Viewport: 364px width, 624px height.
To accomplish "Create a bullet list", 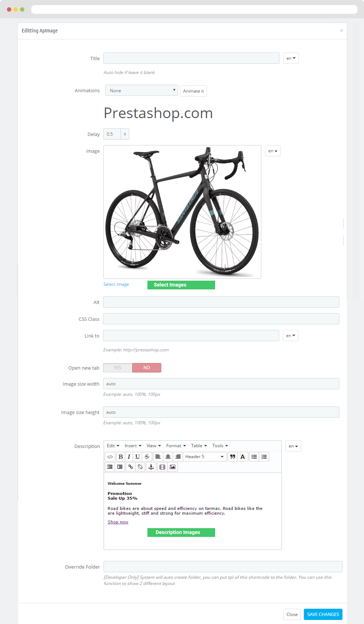I will 254,457.
